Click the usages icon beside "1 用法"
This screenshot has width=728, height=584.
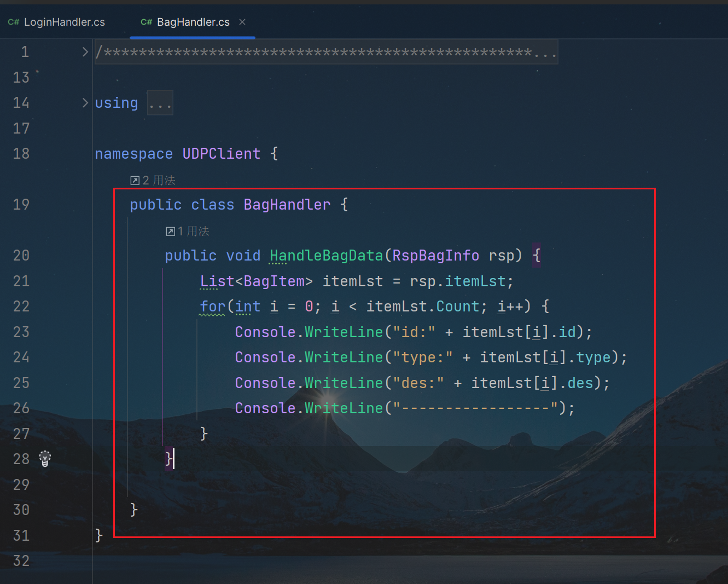(x=170, y=232)
